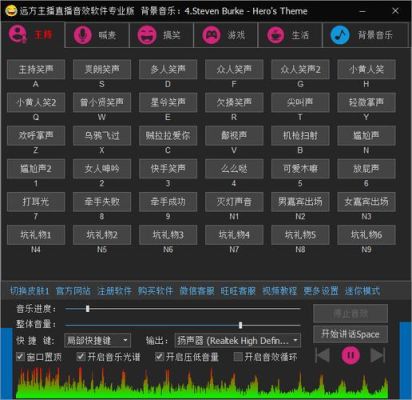Enable the 开启音效循环 sound loop checkbox

238,357
